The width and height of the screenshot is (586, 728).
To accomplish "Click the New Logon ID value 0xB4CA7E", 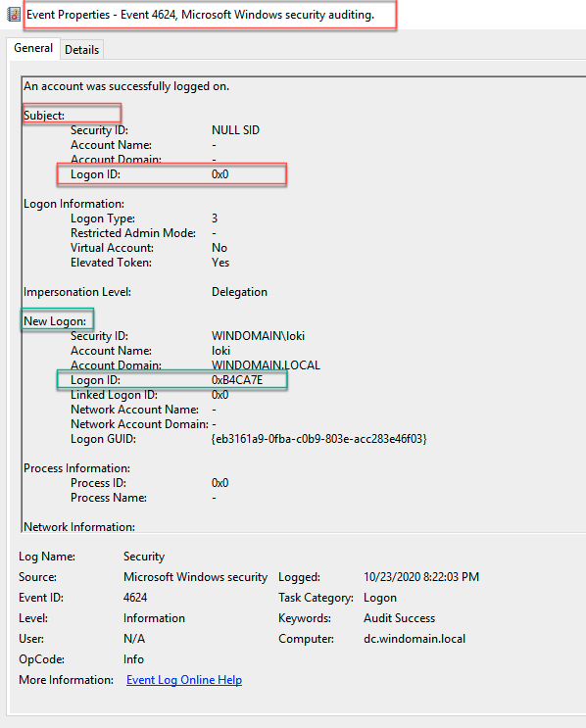I will (237, 380).
